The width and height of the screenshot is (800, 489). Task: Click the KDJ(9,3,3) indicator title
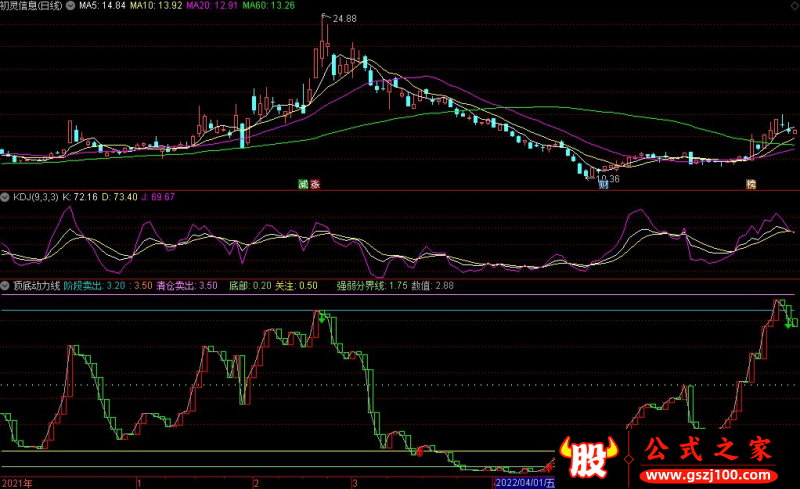[x=35, y=197]
